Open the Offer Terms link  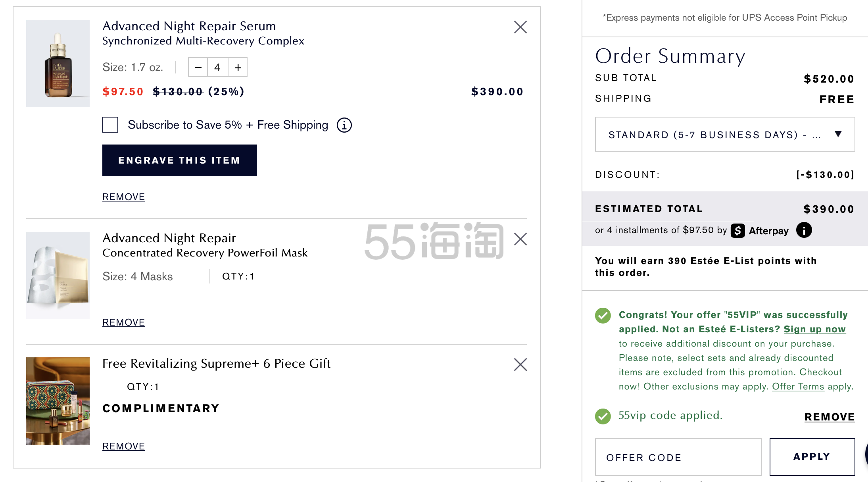pyautogui.click(x=798, y=386)
